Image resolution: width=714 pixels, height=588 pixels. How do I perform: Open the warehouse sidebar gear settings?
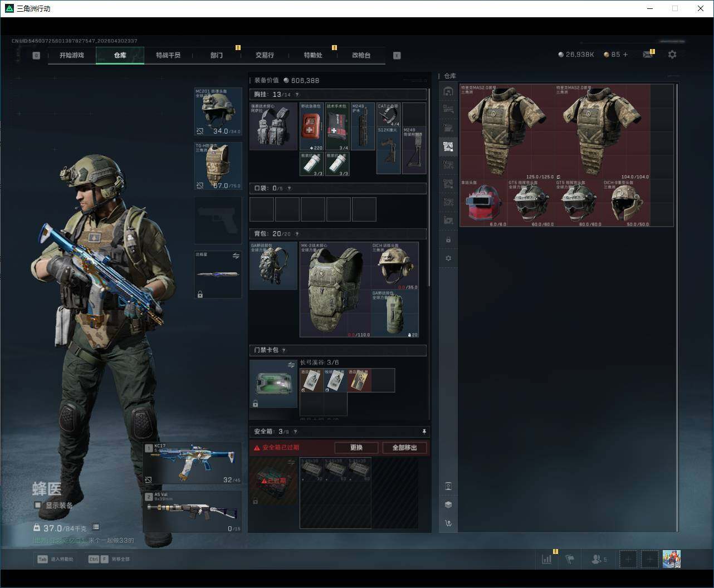448,258
